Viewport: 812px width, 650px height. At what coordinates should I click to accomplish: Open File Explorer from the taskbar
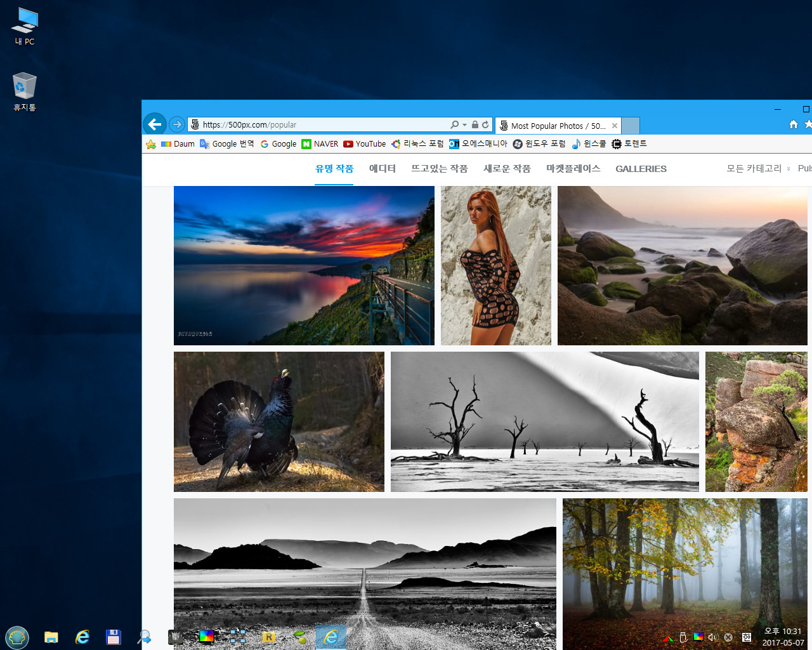tap(51, 637)
